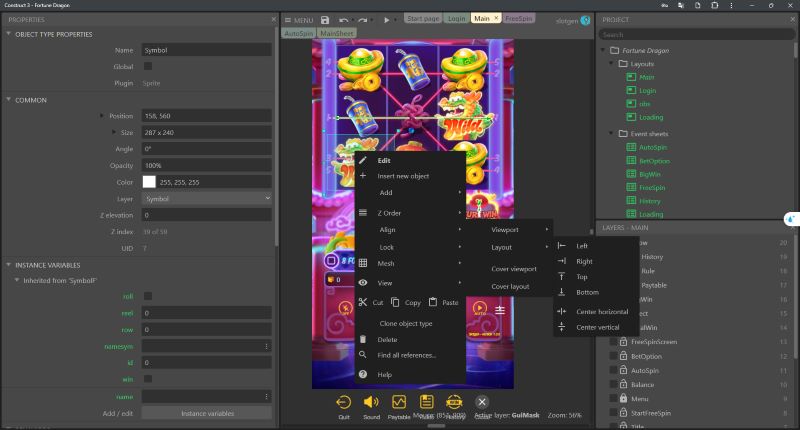Collapse the Event sheets folder
Screen dimensions: 800x430
coord(611,133)
